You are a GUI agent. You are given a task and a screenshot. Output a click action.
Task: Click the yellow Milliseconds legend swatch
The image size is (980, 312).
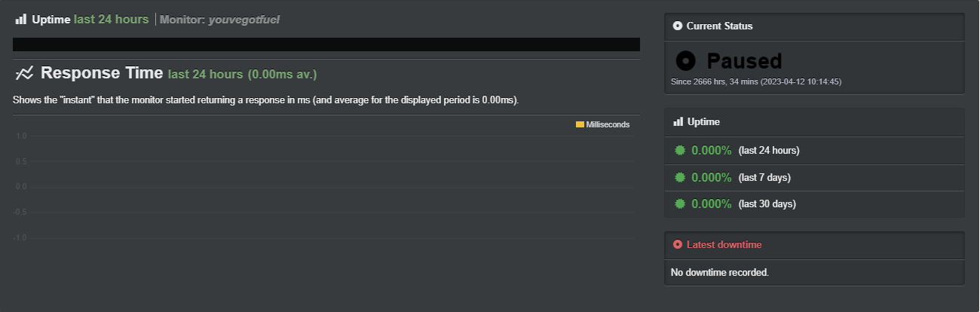click(x=580, y=124)
